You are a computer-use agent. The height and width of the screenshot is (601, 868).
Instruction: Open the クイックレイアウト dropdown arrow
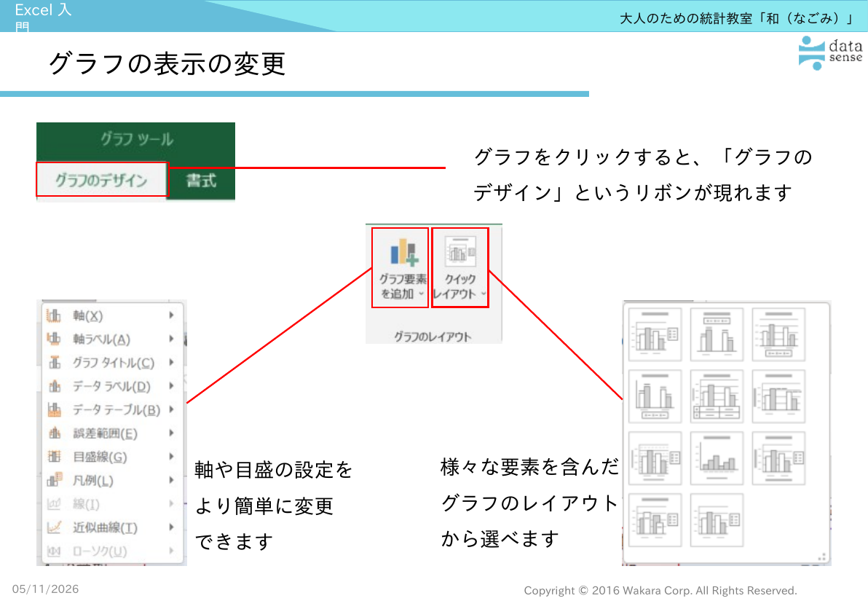click(x=484, y=294)
